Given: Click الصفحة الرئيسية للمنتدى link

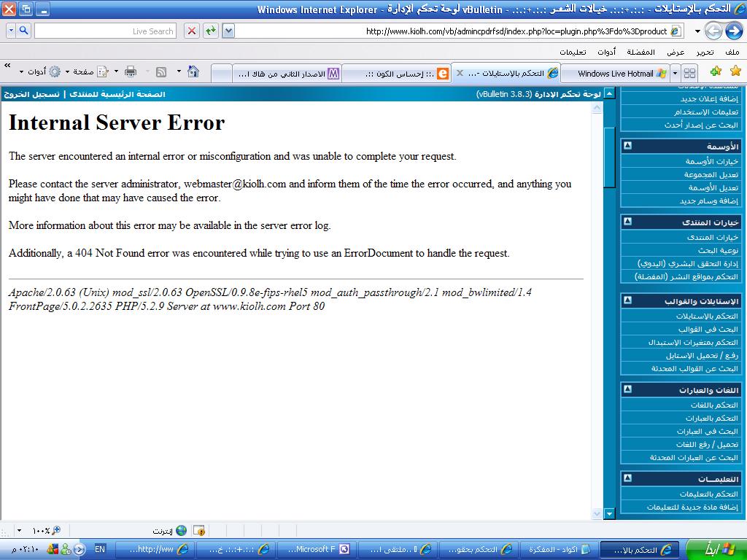Looking at the screenshot, I should pyautogui.click(x=117, y=94).
